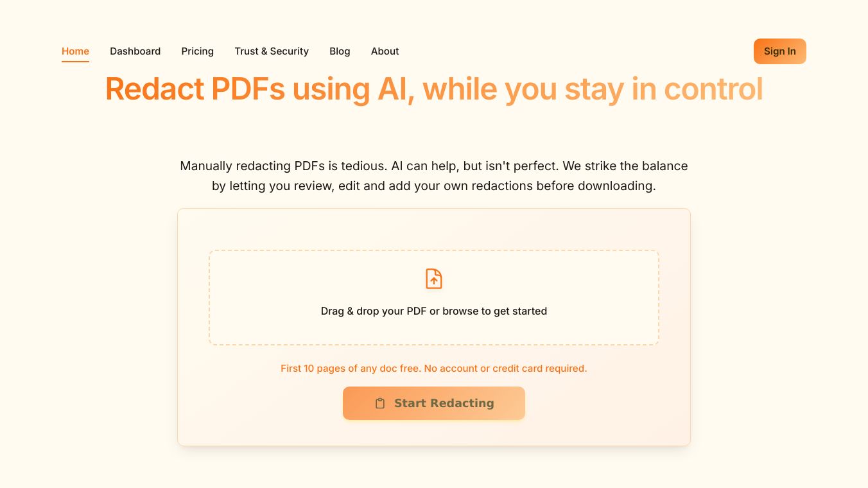Click the orange underline beneath Home
Screen dimensions: 868x488
[x=75, y=62]
